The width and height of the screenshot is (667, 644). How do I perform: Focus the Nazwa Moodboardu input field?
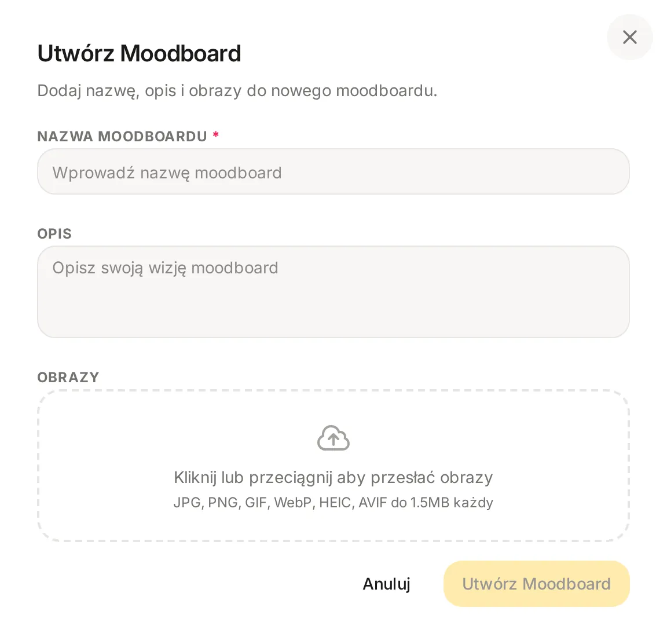pyautogui.click(x=333, y=171)
